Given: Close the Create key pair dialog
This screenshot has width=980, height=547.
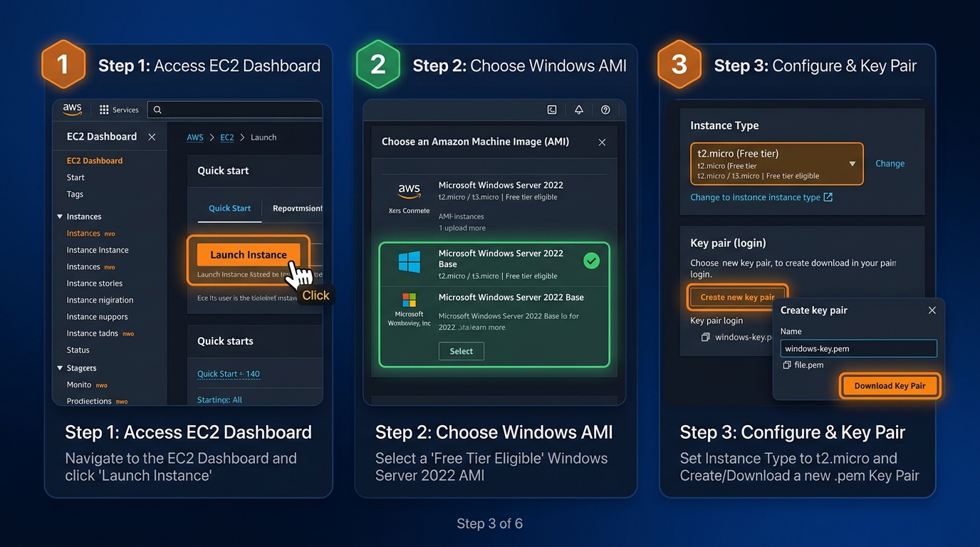Looking at the screenshot, I should tap(932, 311).
